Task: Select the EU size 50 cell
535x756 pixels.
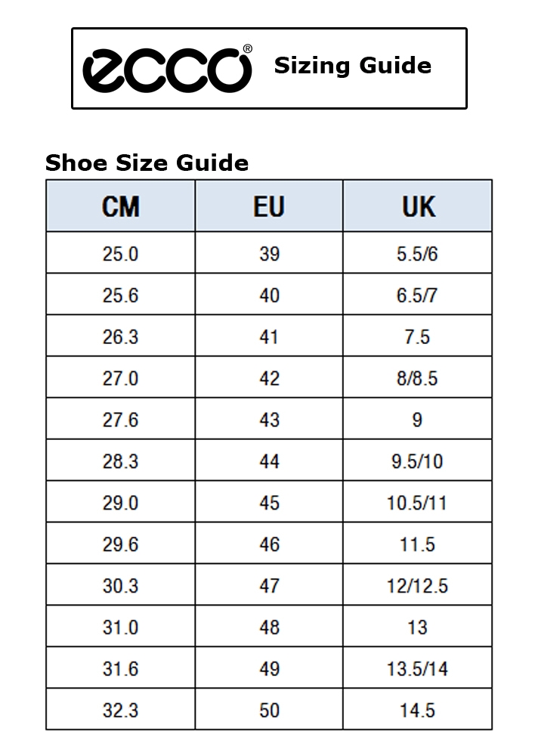Action: coord(269,711)
